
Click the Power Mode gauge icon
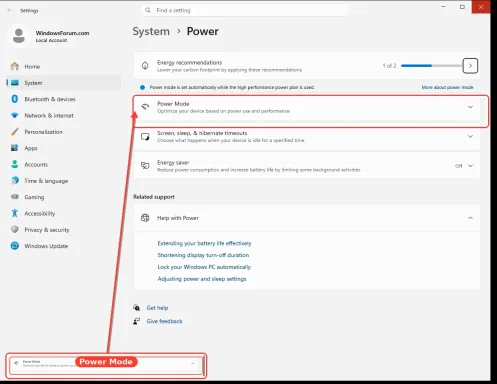click(x=145, y=107)
